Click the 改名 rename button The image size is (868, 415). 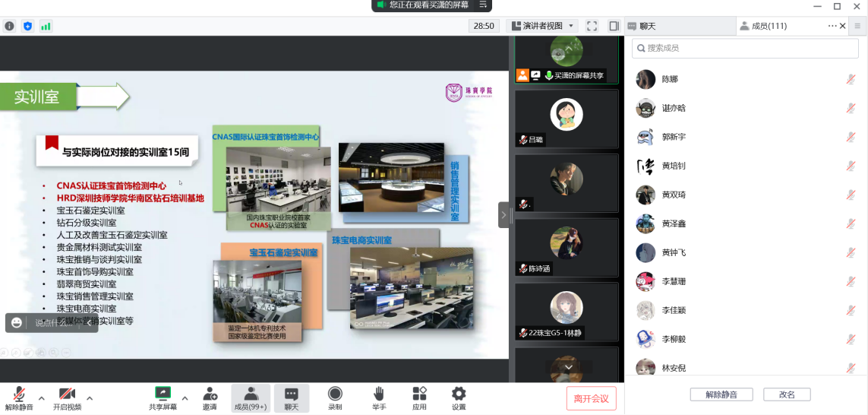click(x=787, y=394)
